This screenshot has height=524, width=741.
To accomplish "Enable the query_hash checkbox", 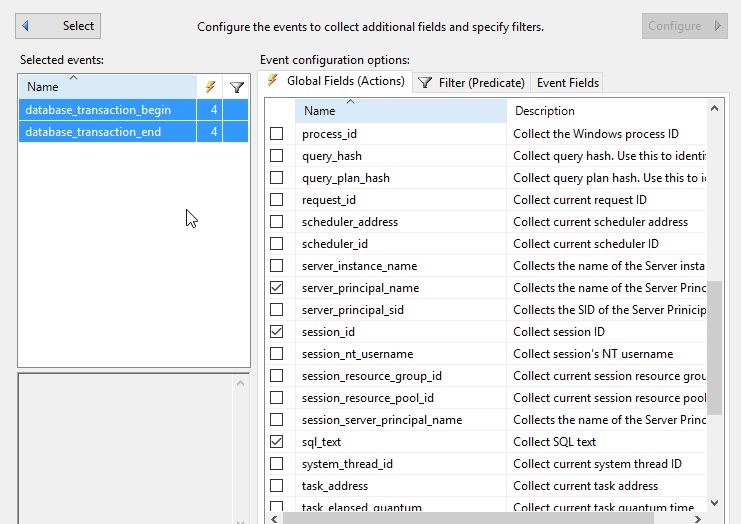I will point(277,156).
